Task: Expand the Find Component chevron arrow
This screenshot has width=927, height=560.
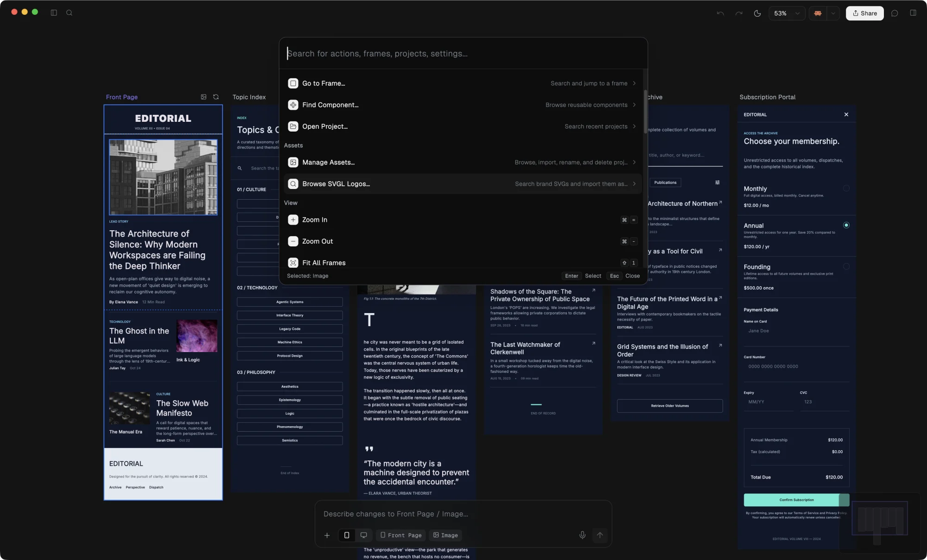Action: click(634, 105)
